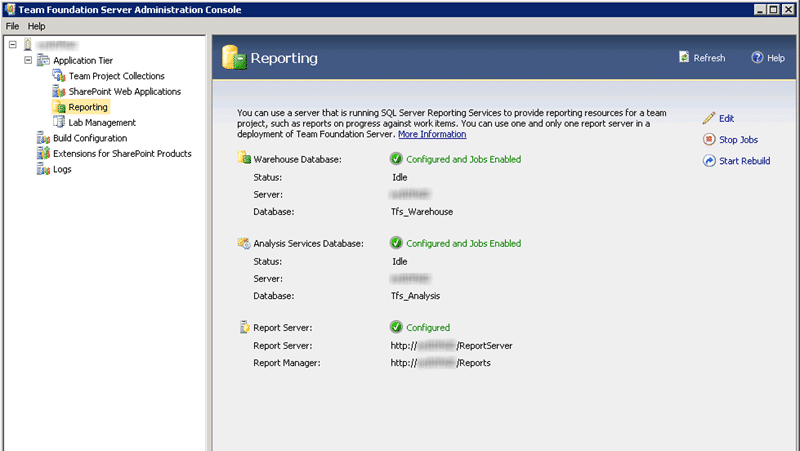Click the Build Configuration icon
The width and height of the screenshot is (800, 451).
coord(43,138)
